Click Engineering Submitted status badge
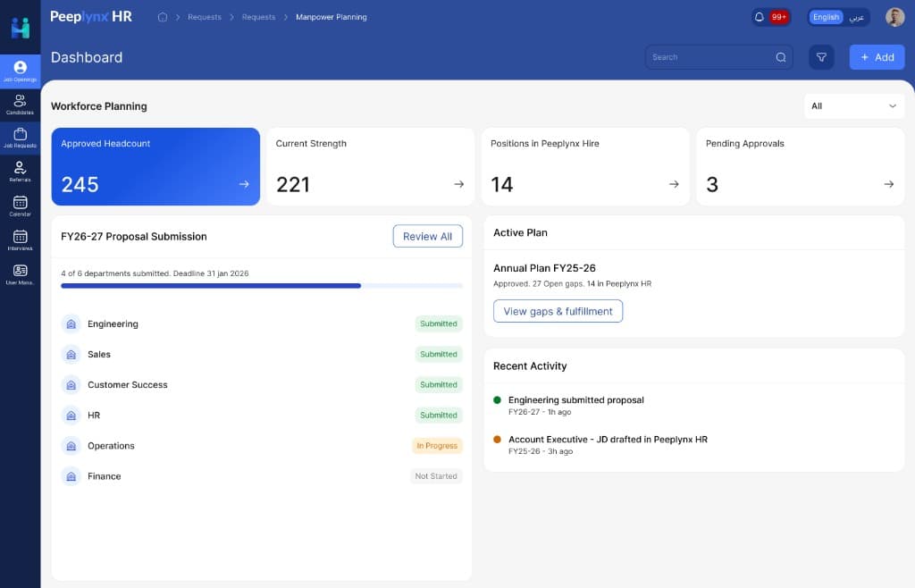915x588 pixels. (438, 323)
